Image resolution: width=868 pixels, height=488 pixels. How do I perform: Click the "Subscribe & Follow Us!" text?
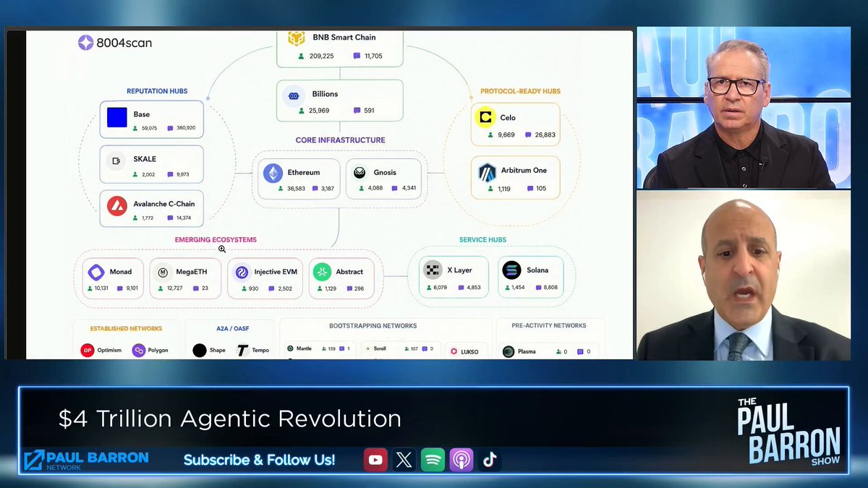click(x=259, y=460)
